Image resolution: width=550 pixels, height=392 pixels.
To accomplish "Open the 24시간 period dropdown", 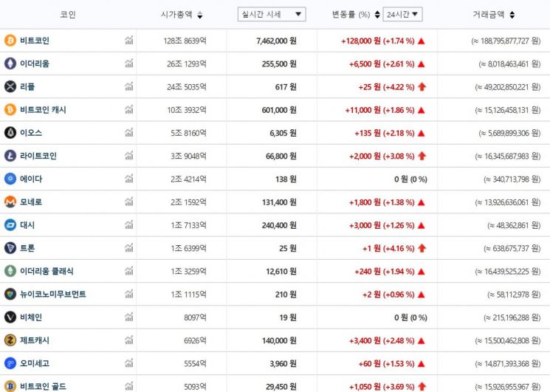I will click(x=402, y=14).
